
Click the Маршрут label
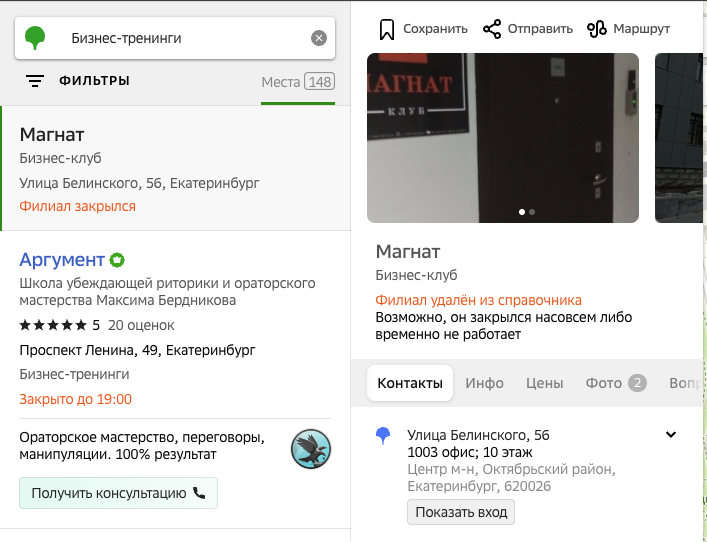tap(642, 29)
